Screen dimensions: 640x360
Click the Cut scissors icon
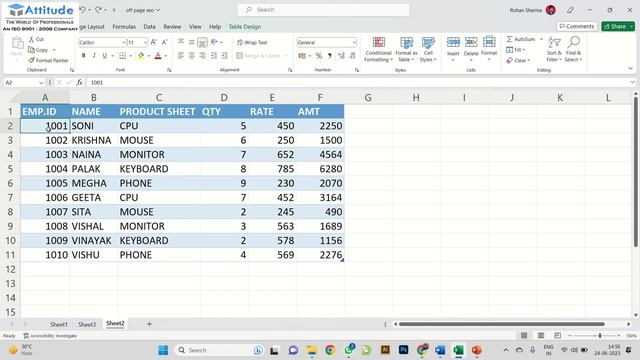(x=31, y=39)
